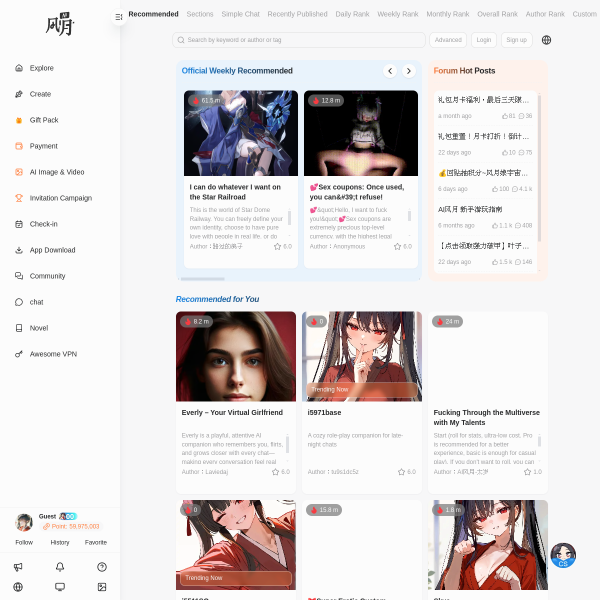This screenshot has height=600, width=600.
Task: Click the language globe icon in the header
Action: pyautogui.click(x=546, y=40)
